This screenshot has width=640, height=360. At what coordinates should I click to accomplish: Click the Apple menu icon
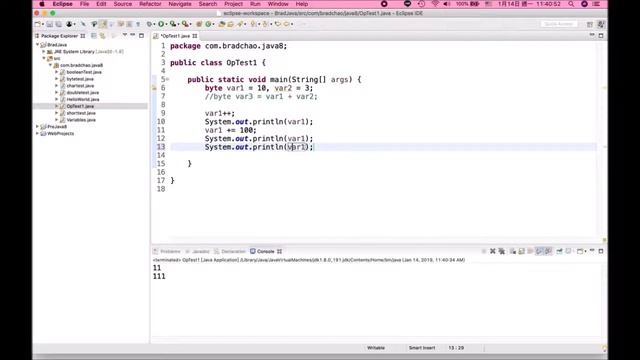coord(42,4)
